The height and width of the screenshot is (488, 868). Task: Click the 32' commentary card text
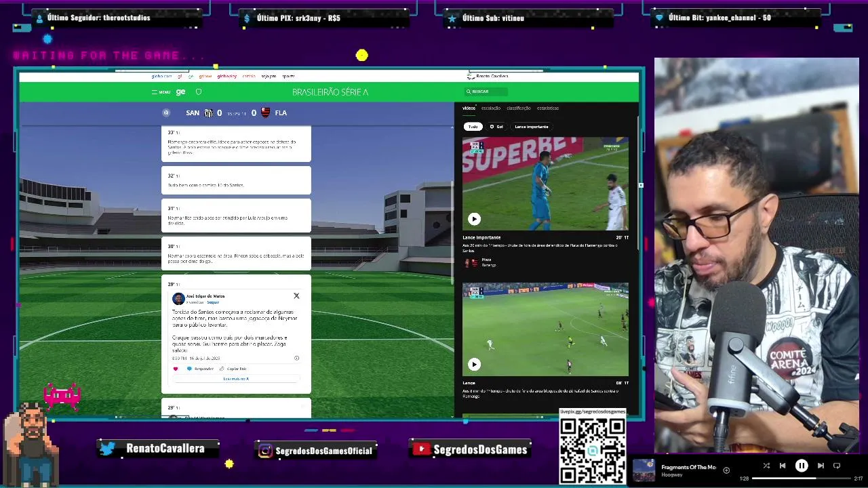(x=205, y=185)
